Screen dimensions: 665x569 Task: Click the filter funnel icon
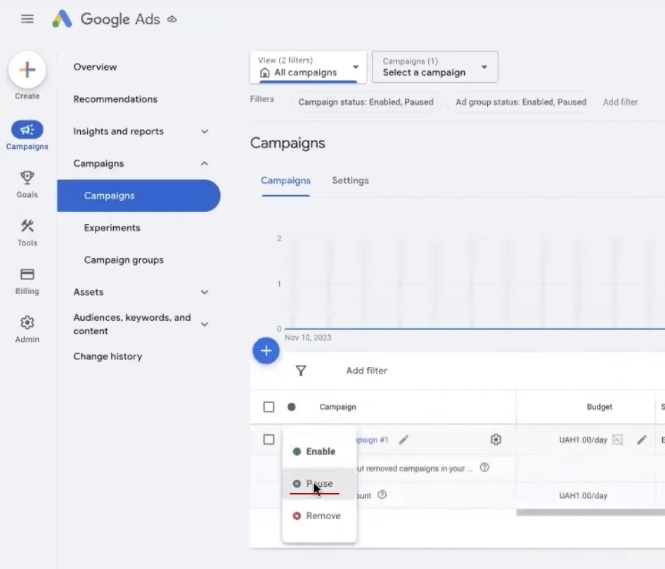(x=301, y=371)
